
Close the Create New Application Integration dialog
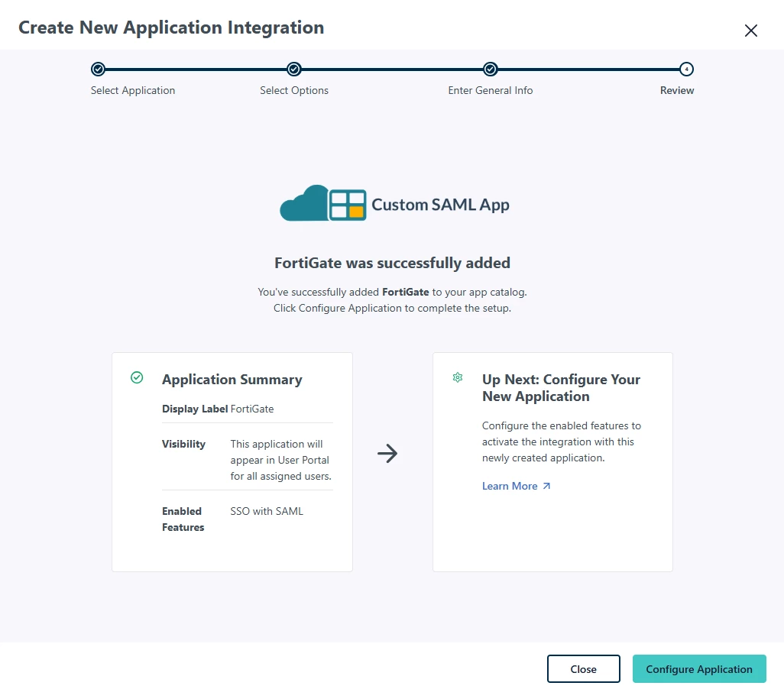pos(750,31)
